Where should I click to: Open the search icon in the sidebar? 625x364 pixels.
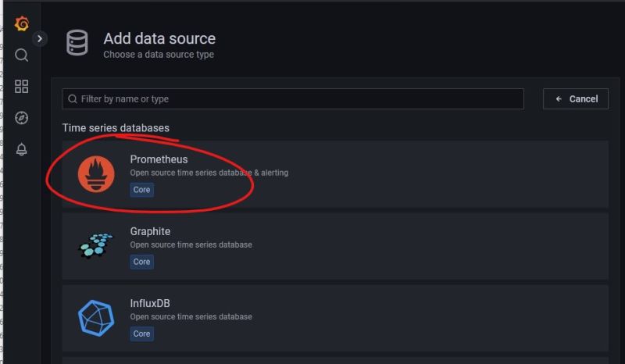pos(22,55)
